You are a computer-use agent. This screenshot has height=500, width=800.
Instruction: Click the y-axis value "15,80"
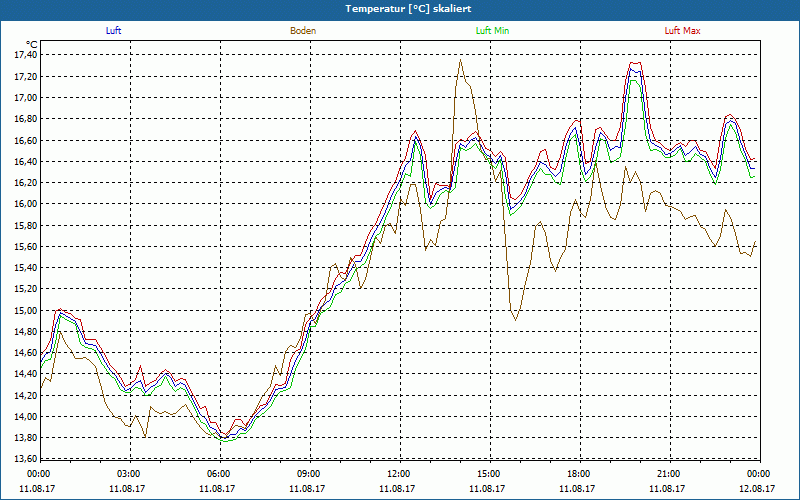(x=27, y=225)
